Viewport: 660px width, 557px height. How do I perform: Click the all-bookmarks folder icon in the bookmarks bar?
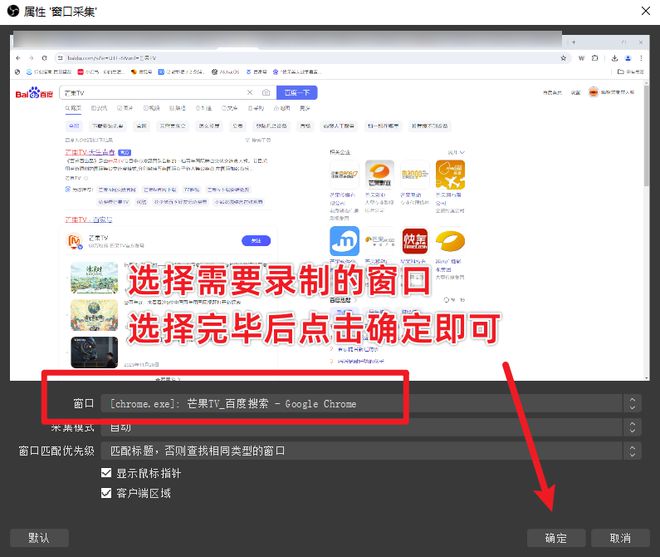[x=620, y=72]
